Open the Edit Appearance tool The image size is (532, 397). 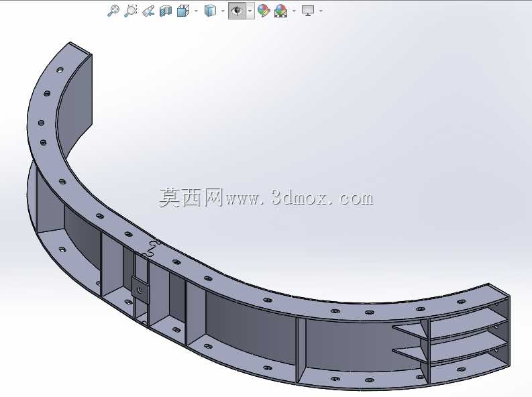[x=264, y=11]
